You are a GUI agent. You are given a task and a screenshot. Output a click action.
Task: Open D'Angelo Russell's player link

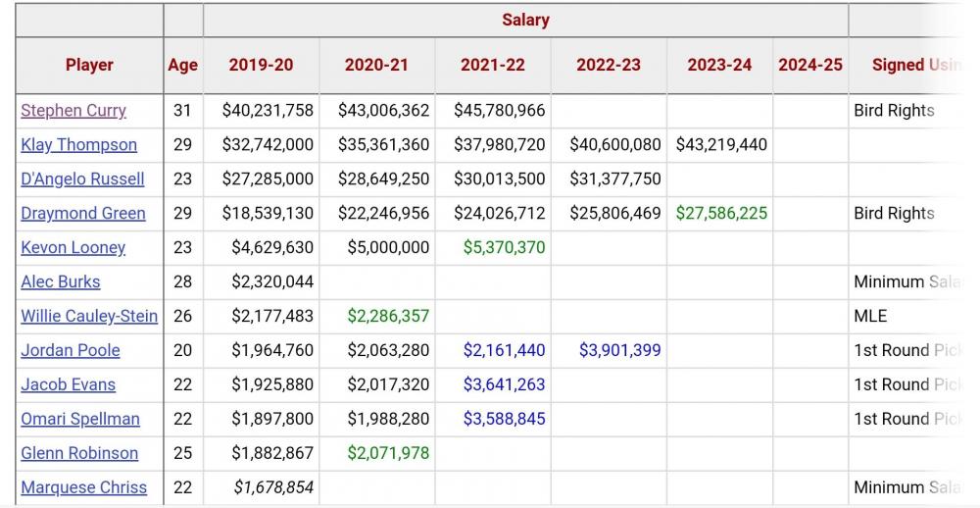[x=82, y=179]
